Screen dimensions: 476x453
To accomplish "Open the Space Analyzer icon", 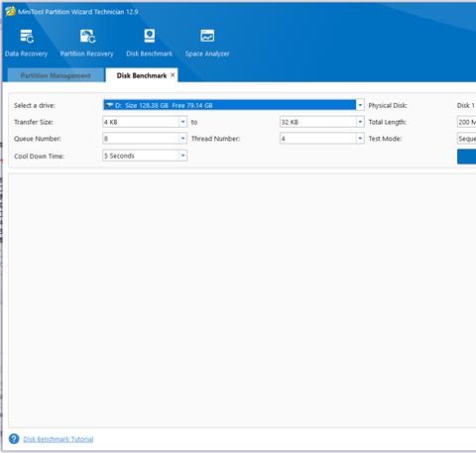I will 207,36.
